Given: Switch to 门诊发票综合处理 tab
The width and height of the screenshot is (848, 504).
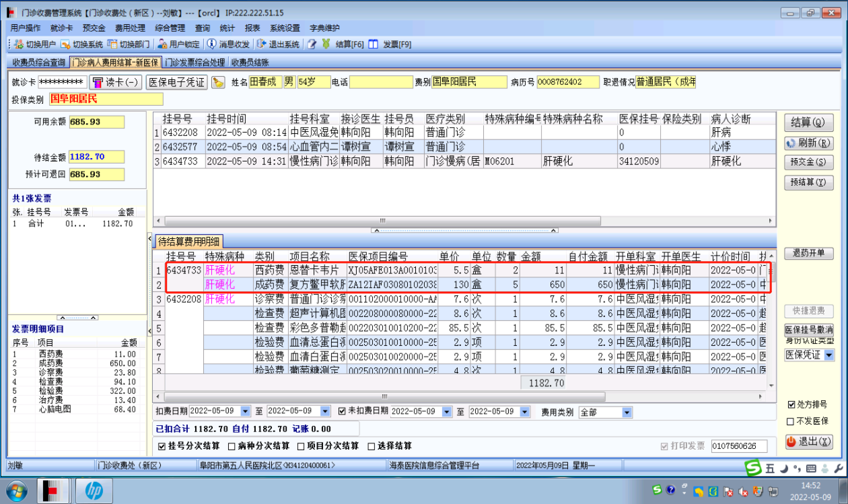Looking at the screenshot, I should [195, 63].
